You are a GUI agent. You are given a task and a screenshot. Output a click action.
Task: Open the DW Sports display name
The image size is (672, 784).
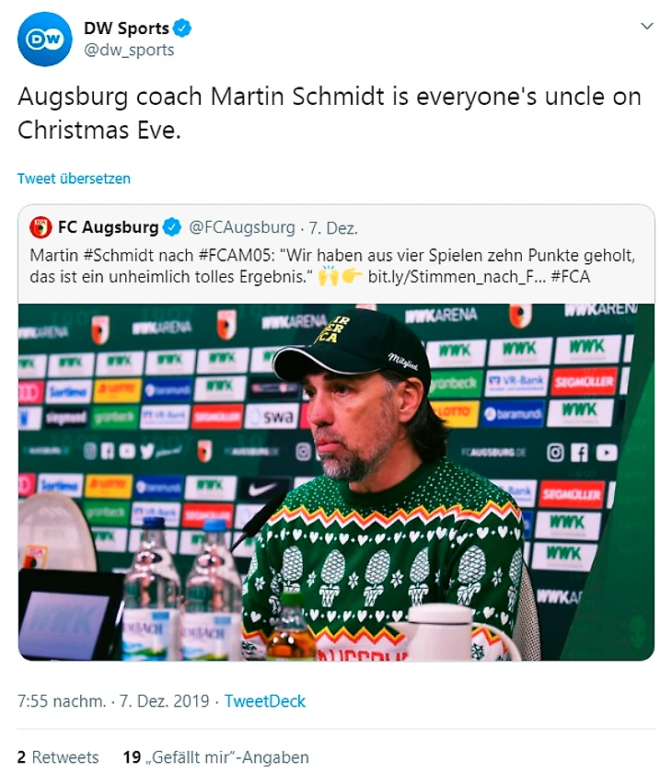click(x=126, y=29)
